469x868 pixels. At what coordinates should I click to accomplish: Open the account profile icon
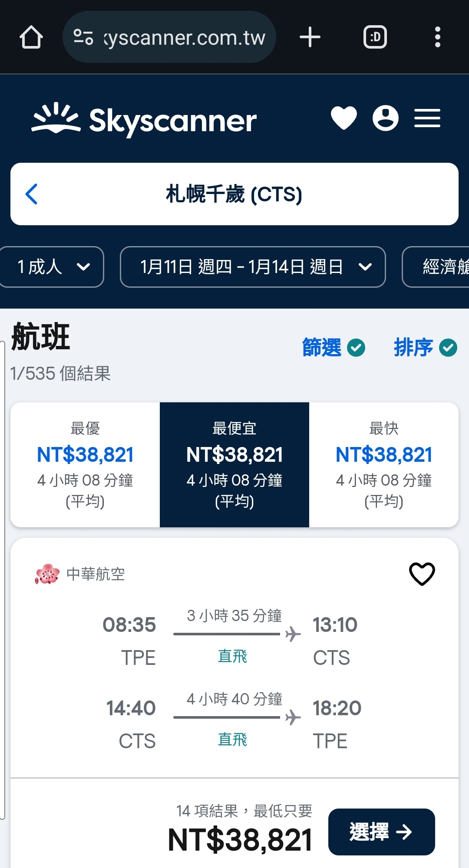pos(385,118)
